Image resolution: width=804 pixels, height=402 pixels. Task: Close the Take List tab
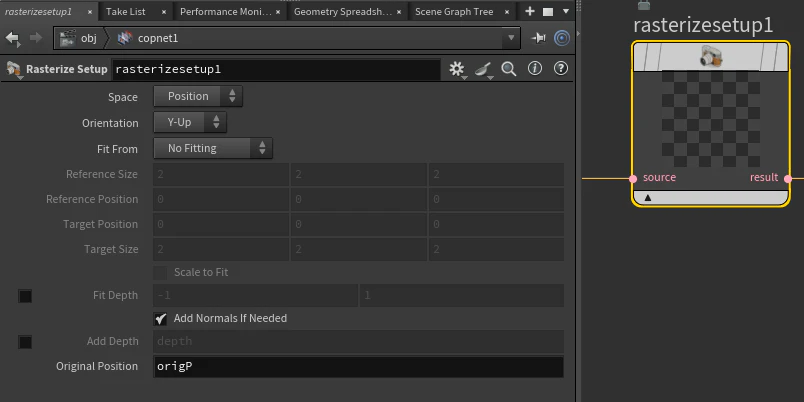tap(164, 12)
